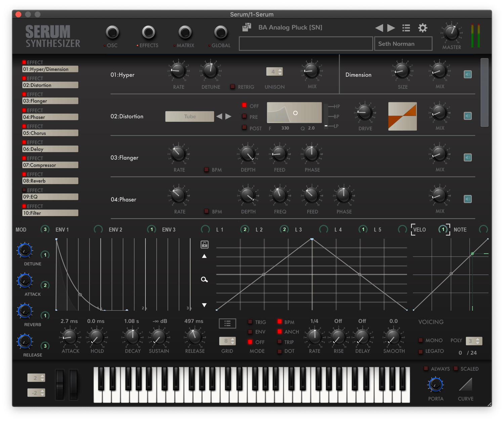Click the envelope lock icon

[x=204, y=244]
